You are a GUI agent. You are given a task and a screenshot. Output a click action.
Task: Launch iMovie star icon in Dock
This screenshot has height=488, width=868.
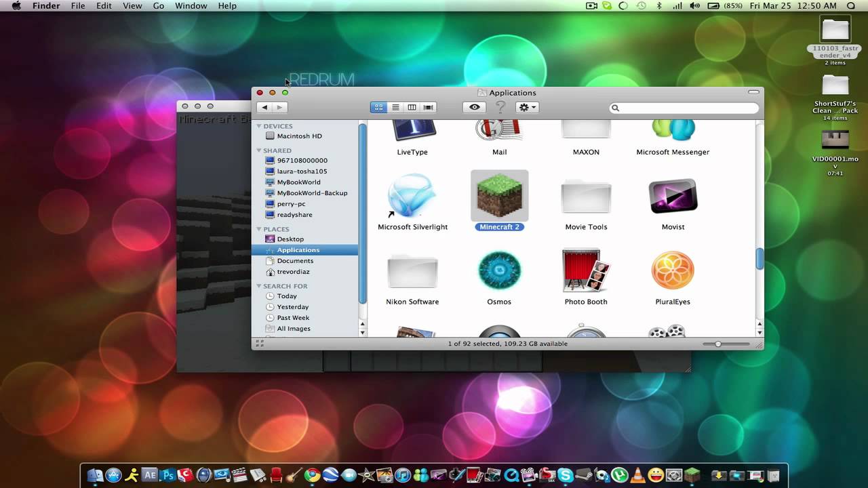pos(366,475)
